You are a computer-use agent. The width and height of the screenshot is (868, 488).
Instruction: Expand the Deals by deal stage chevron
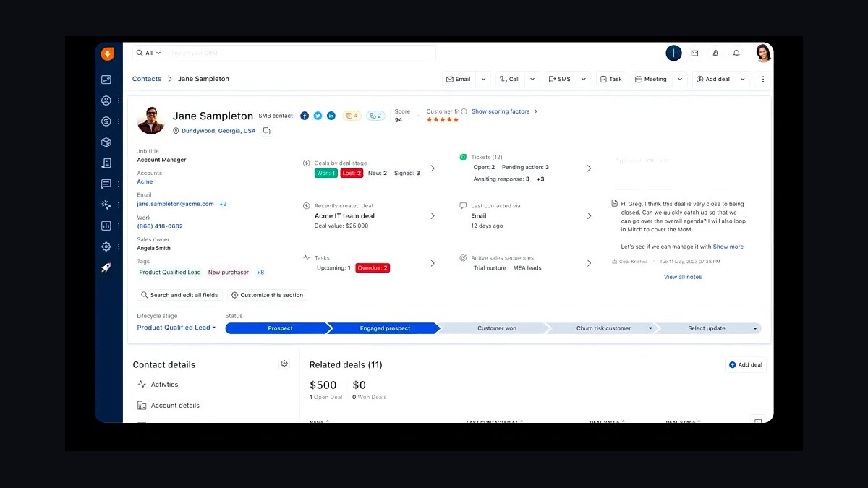(x=433, y=168)
